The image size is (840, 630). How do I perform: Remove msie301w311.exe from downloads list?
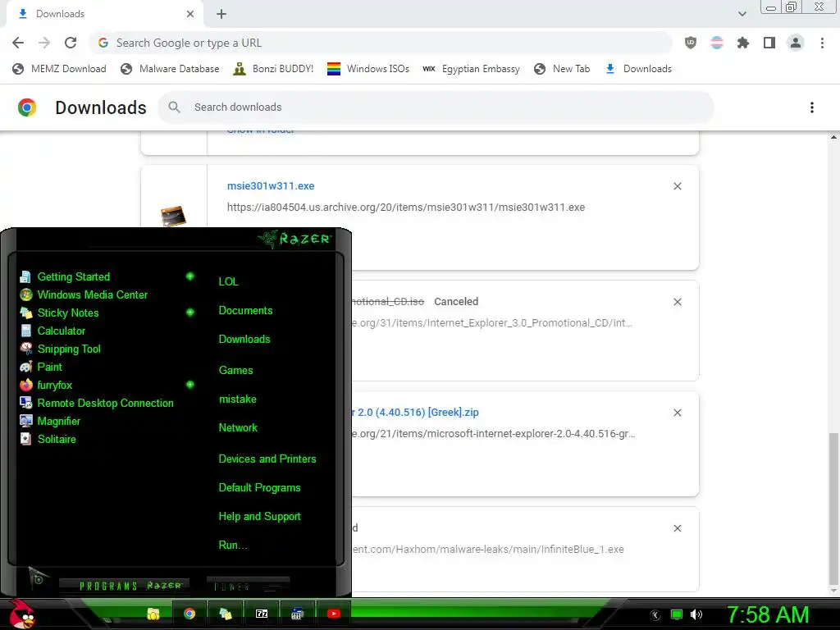click(x=677, y=186)
